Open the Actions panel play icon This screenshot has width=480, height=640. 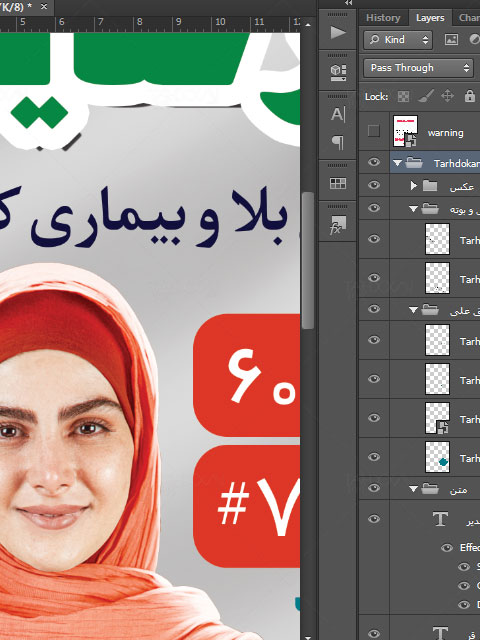pyautogui.click(x=338, y=32)
